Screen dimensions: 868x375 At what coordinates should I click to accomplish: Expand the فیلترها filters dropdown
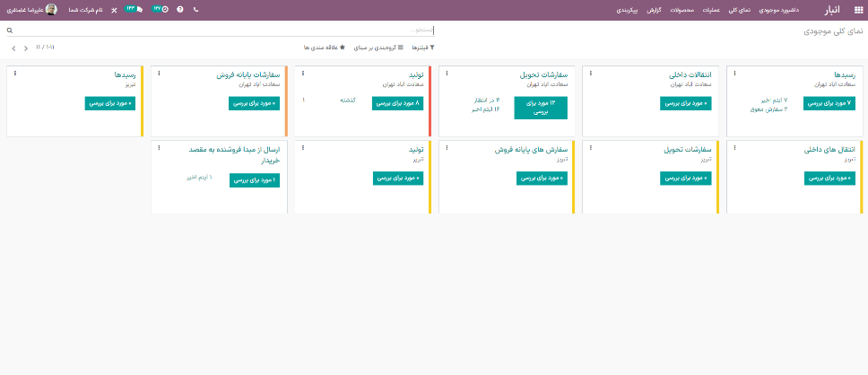point(419,47)
